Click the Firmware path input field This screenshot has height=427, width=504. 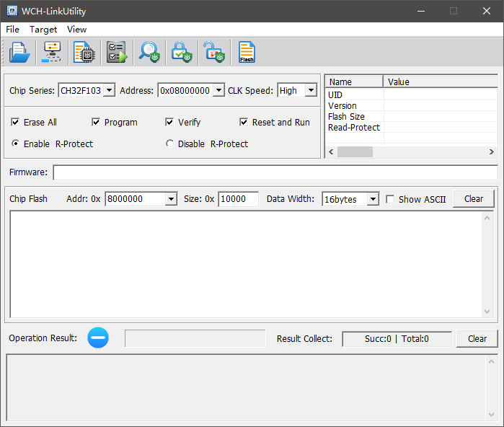click(275, 172)
